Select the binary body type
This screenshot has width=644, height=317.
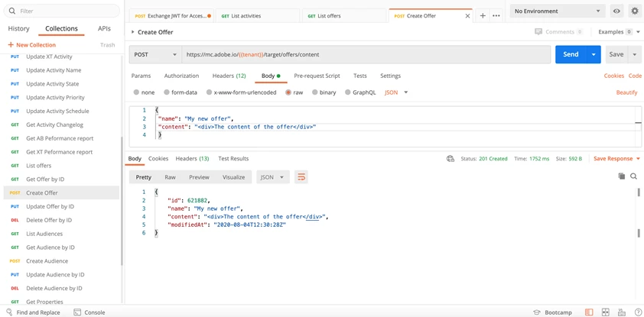315,92
